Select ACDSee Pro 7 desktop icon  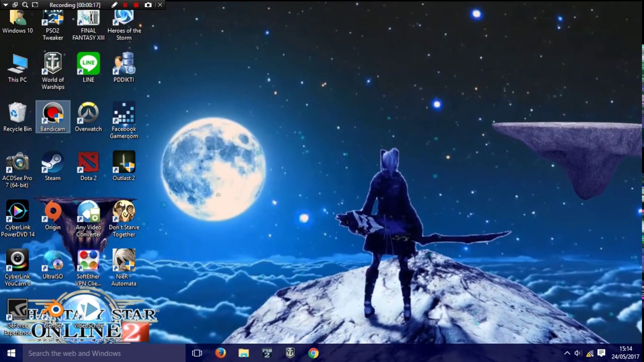[x=17, y=170]
